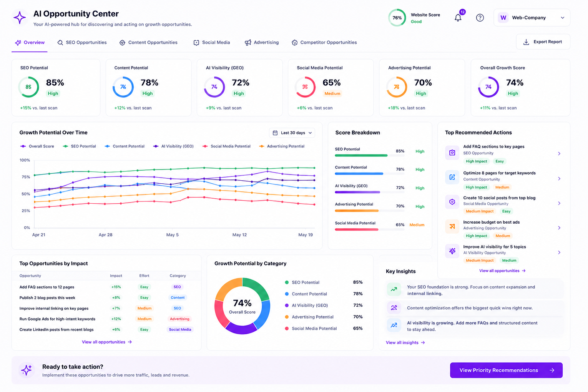Open the Web-Company account dropdown
The width and height of the screenshot is (588, 392).
click(532, 18)
